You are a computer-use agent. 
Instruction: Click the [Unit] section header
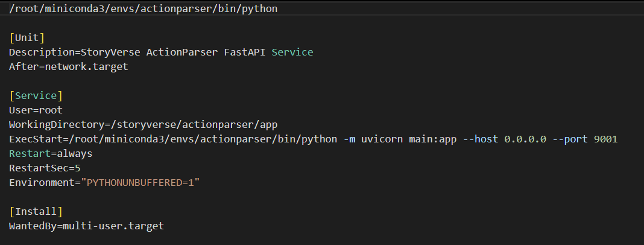point(27,38)
